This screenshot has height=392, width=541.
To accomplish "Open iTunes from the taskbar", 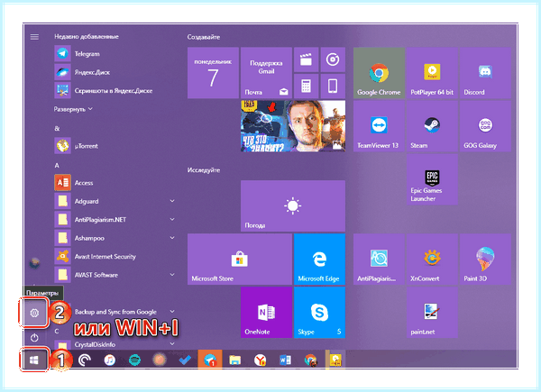I will 110,360.
